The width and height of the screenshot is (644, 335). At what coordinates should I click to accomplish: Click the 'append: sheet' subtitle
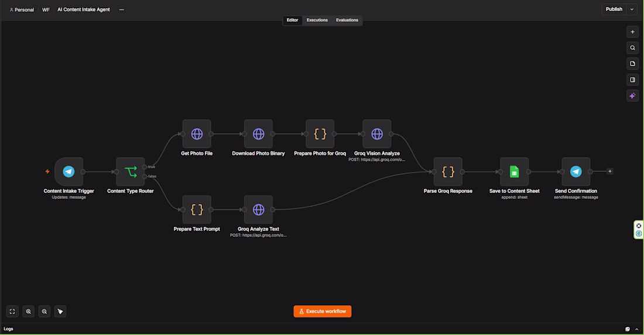click(x=514, y=197)
